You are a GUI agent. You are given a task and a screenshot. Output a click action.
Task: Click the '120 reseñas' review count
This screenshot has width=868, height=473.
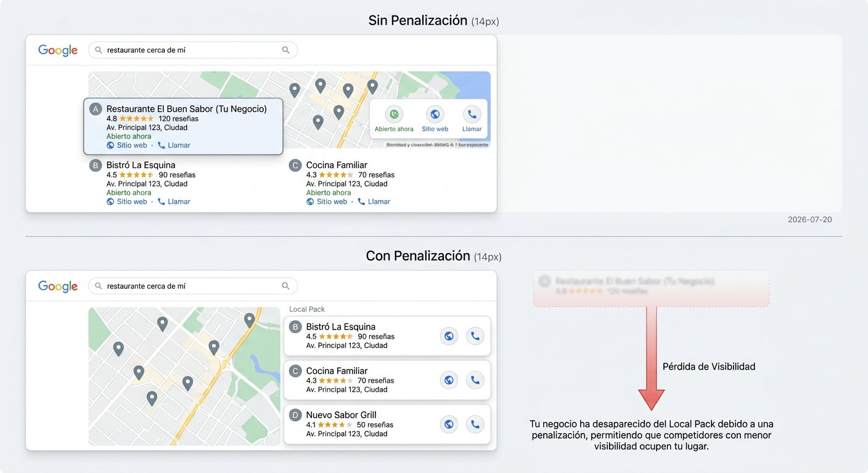[178, 119]
